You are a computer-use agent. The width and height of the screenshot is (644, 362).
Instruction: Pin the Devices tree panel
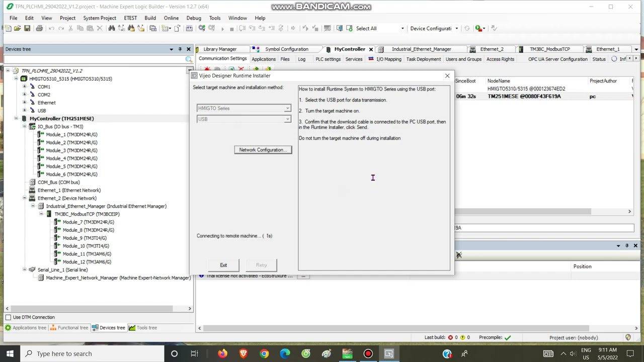180,49
